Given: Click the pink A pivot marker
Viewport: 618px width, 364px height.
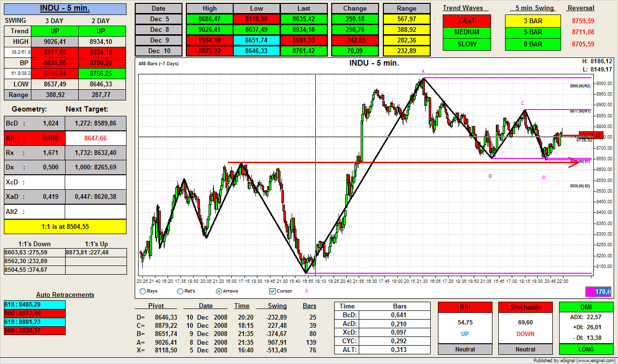Looking at the screenshot, I should [423, 71].
